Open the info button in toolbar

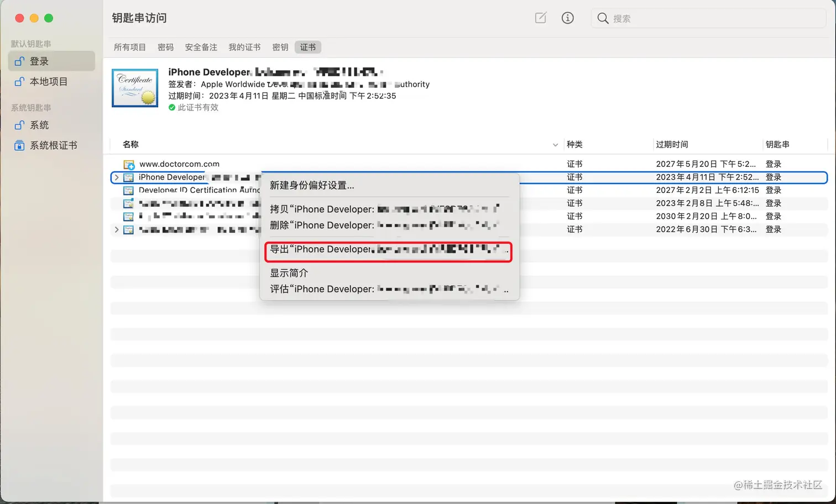(x=567, y=18)
